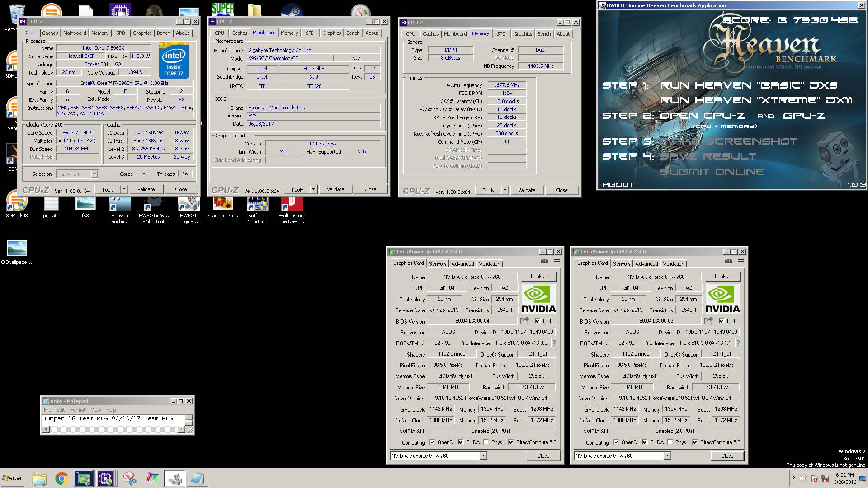Switch to Notepad taskbar button
Viewport: 868px width, 488px height.
pyautogui.click(x=197, y=479)
